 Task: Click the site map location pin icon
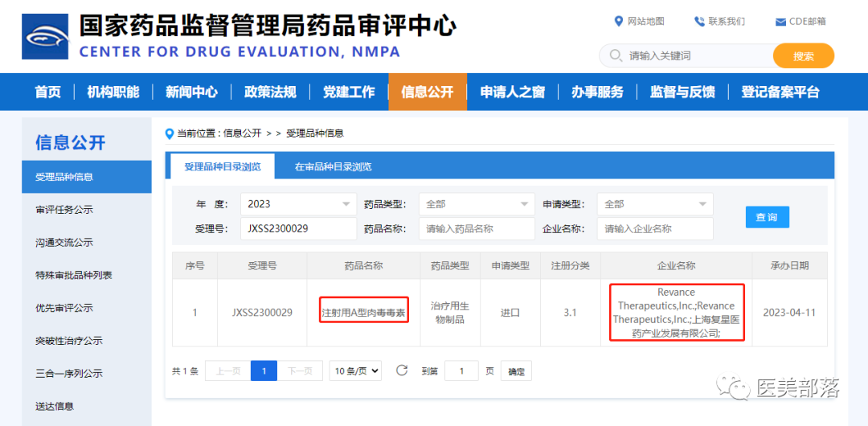click(x=619, y=22)
